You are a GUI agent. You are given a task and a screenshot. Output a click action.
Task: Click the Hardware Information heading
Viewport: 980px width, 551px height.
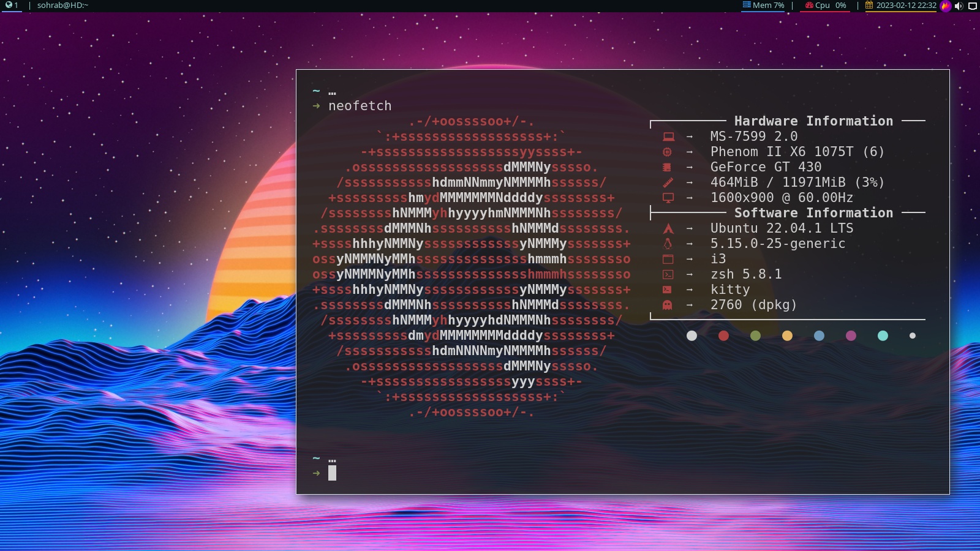point(813,121)
